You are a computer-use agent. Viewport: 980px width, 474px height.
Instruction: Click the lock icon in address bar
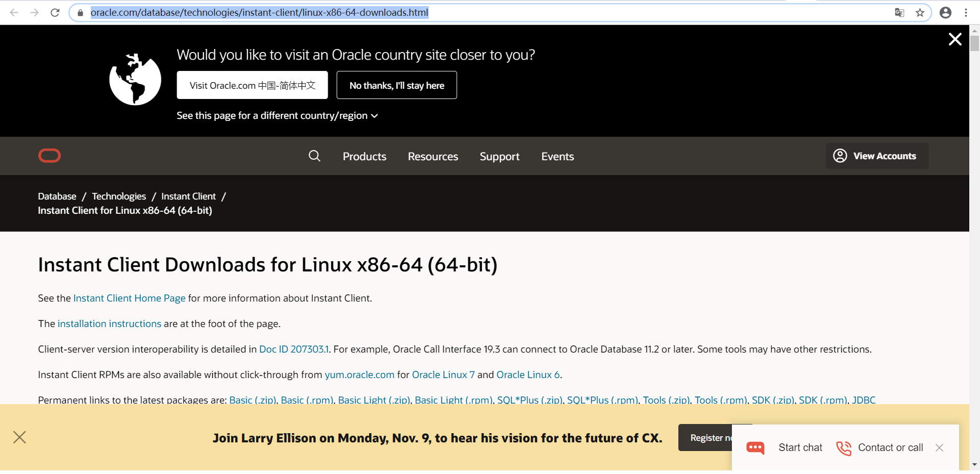point(80,13)
